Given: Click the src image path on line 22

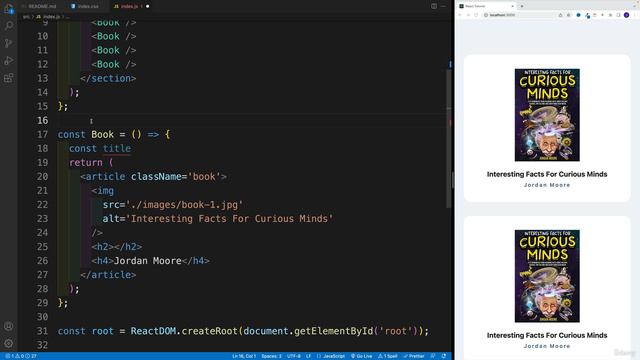Looking at the screenshot, I should pos(184,205).
